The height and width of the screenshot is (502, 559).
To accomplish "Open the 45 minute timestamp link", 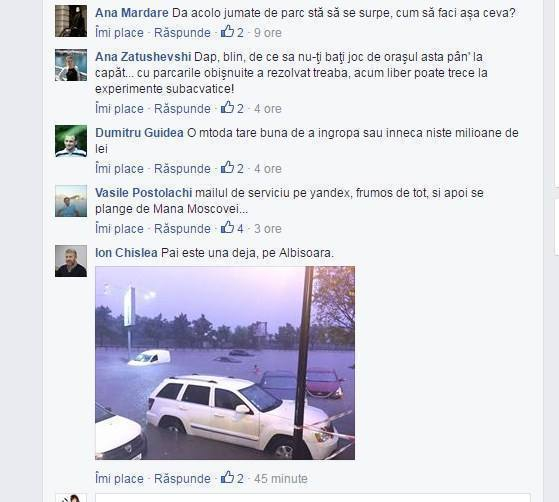I will coord(281,478).
